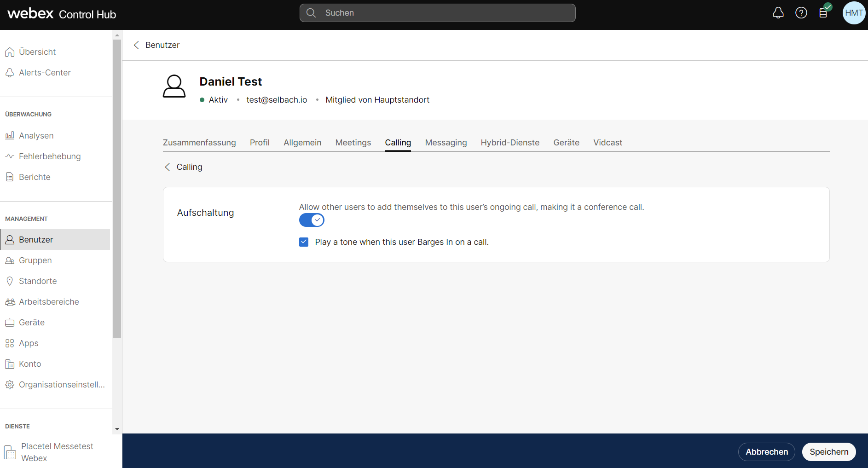Click the help question mark icon

click(801, 13)
